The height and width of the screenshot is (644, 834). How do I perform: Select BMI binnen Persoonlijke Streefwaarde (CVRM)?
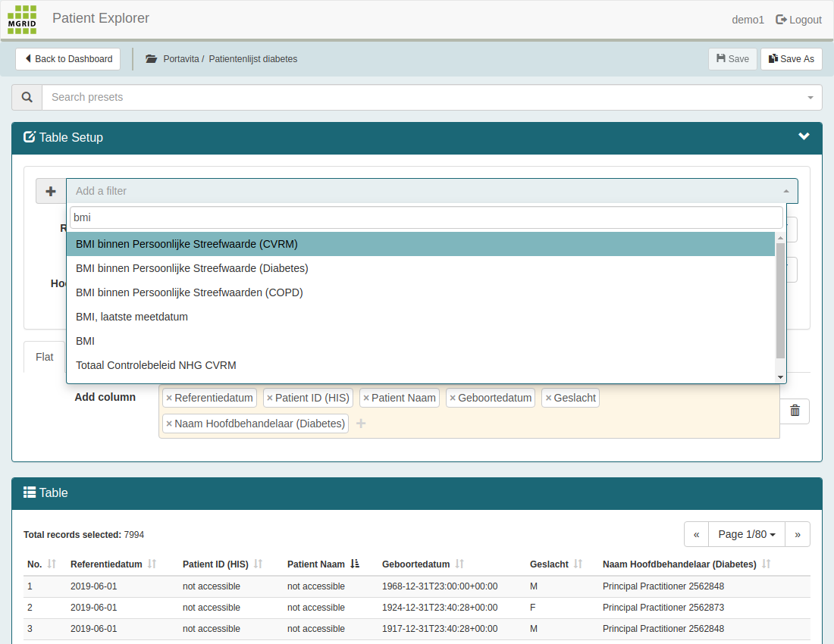click(x=421, y=245)
